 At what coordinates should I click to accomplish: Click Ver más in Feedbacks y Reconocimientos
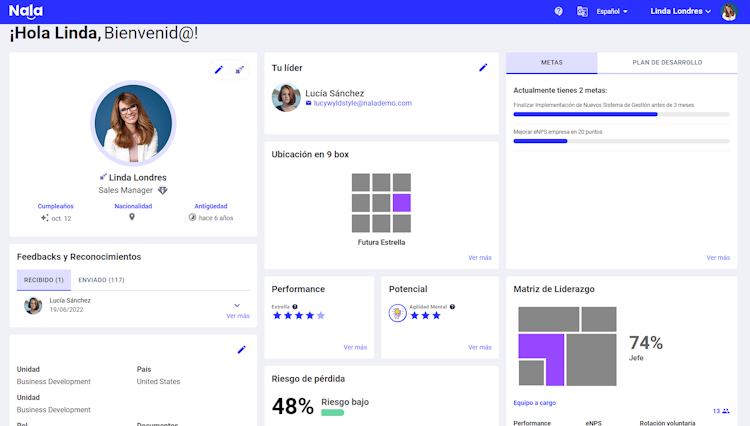coord(238,316)
